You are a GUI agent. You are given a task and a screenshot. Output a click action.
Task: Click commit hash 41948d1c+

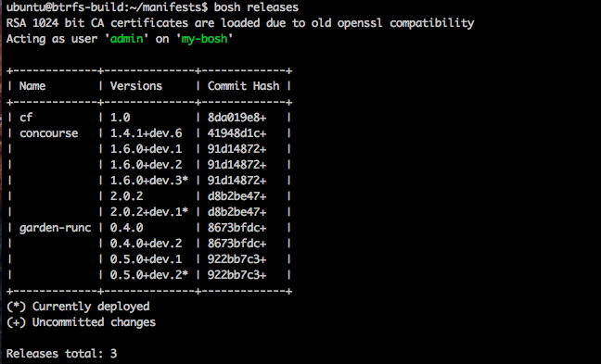(x=237, y=133)
